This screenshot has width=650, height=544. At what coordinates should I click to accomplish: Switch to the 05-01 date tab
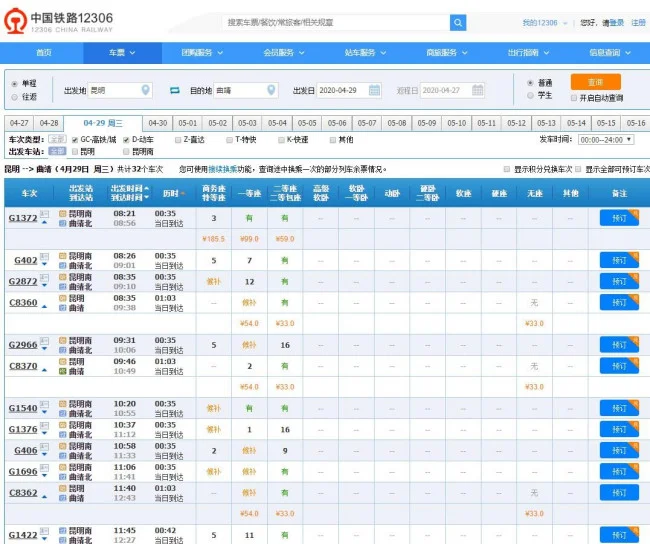tap(187, 123)
